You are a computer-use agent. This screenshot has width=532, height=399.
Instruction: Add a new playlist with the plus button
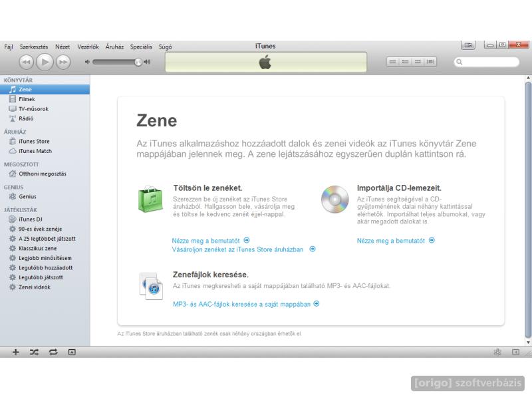pyautogui.click(x=15, y=352)
